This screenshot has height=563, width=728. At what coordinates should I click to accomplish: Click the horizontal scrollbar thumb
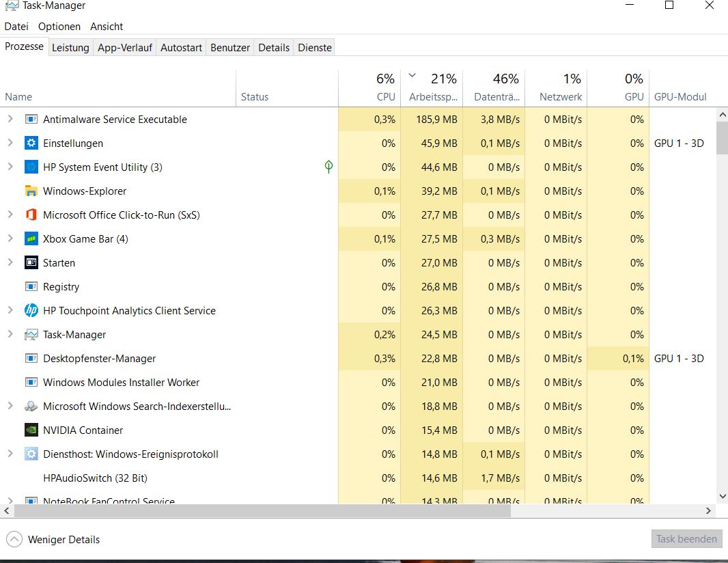point(262,511)
